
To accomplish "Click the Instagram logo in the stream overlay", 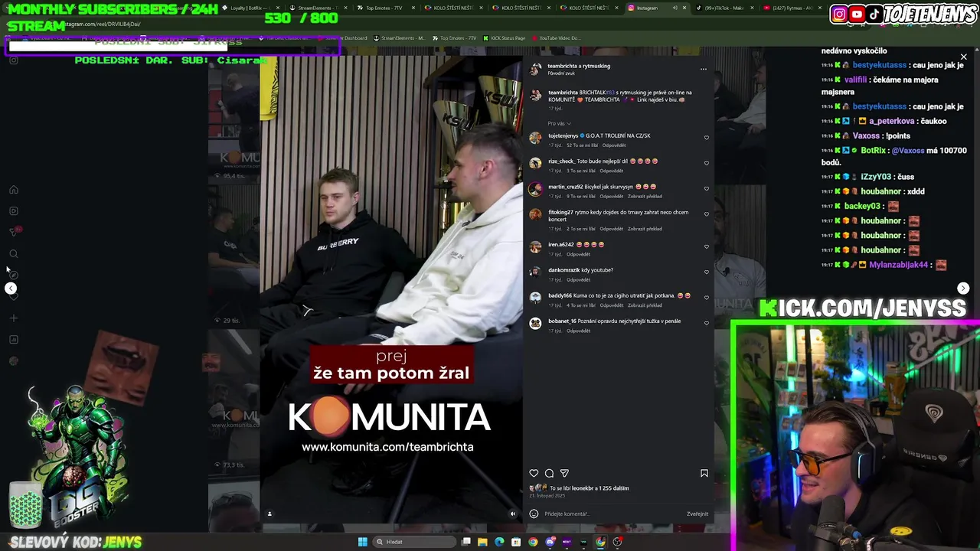I will click(x=839, y=15).
